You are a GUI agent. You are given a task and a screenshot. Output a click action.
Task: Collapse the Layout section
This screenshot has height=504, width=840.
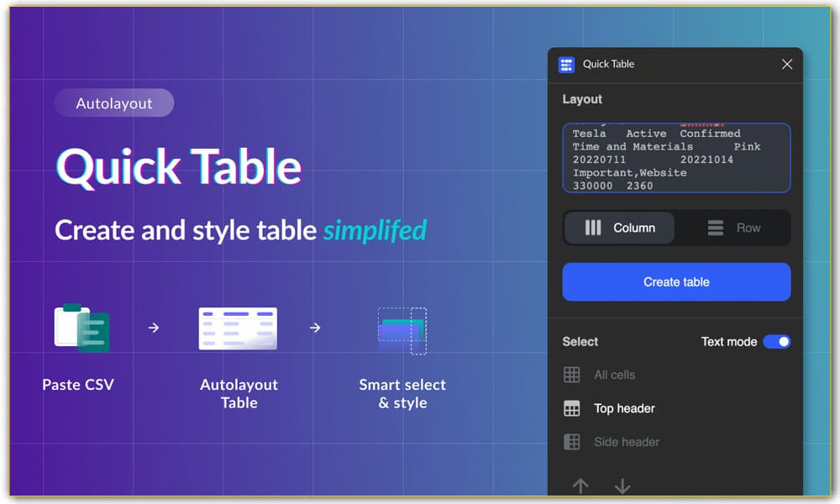pos(581,99)
